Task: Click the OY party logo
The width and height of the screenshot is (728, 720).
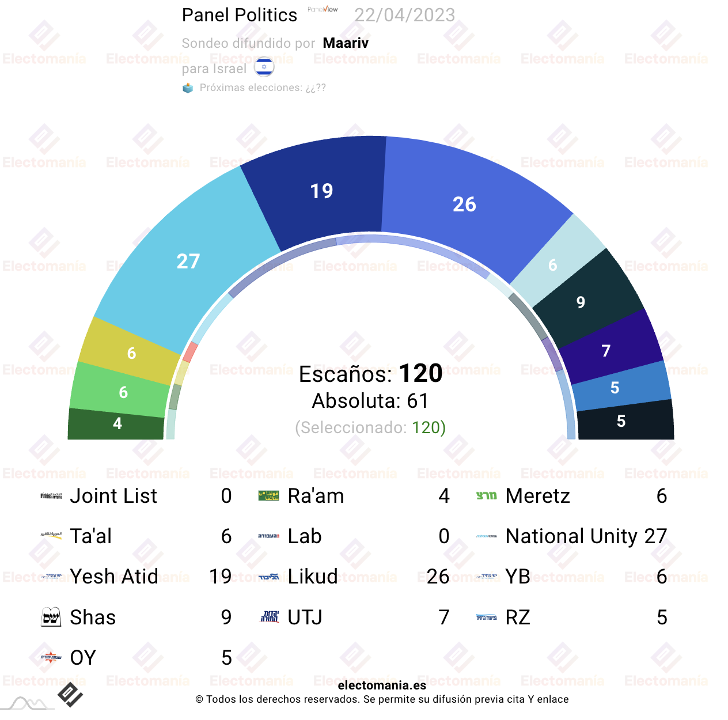Action: [51, 657]
